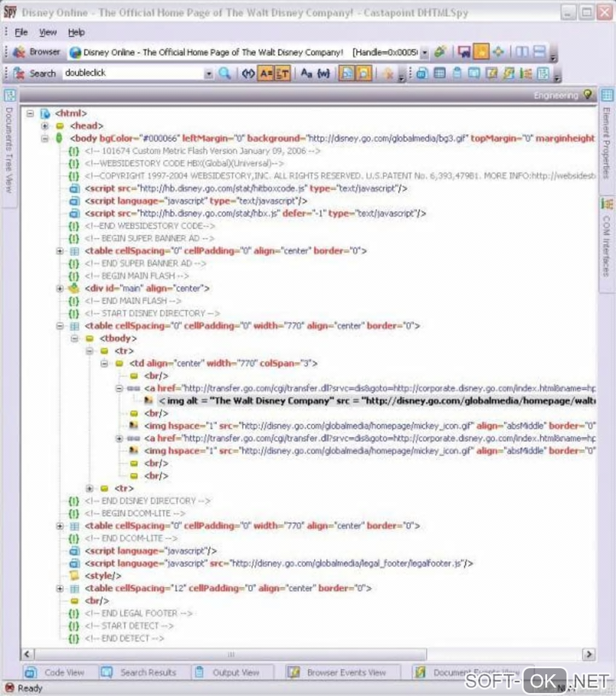Viewport: 616px width, 696px height.
Task: Toggle the Aa match case option
Action: click(306, 73)
